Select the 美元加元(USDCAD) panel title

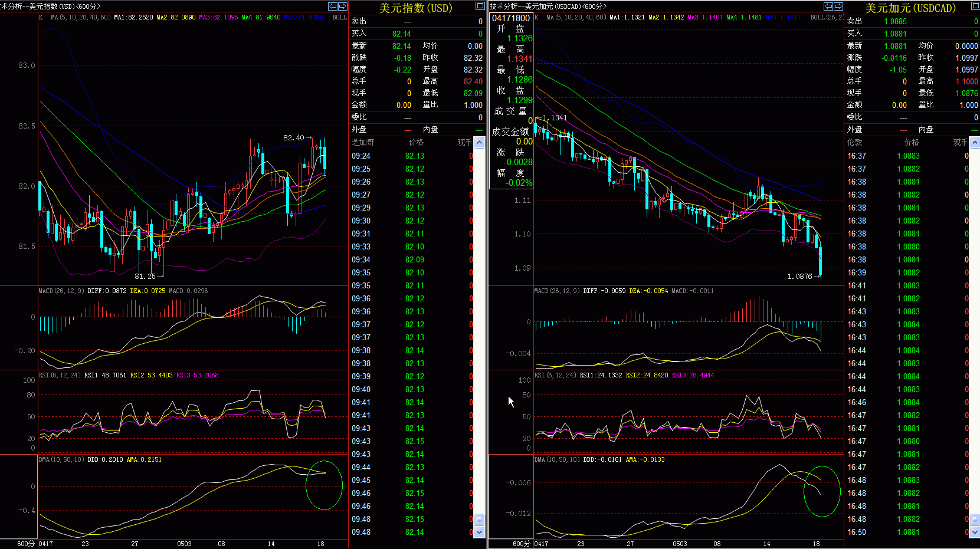click(910, 8)
